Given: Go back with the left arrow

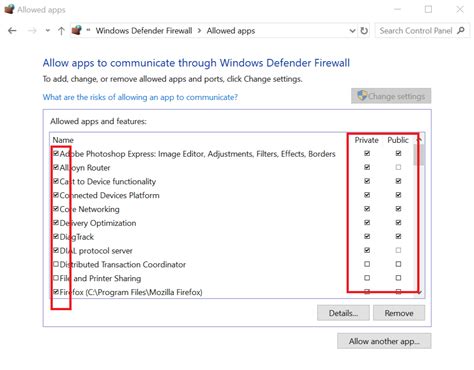Looking at the screenshot, I should (12, 31).
